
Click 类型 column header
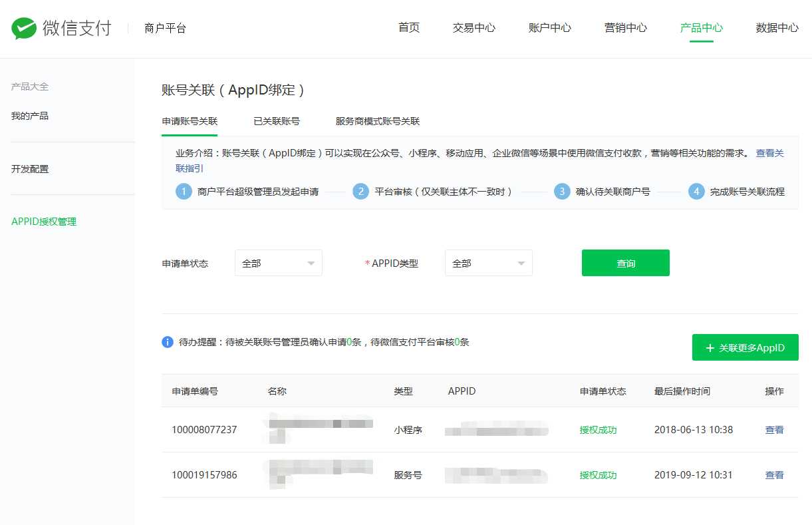pos(404,391)
